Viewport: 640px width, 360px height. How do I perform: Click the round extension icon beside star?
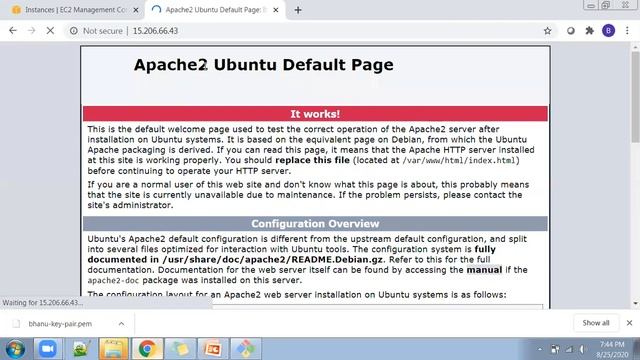tap(571, 31)
